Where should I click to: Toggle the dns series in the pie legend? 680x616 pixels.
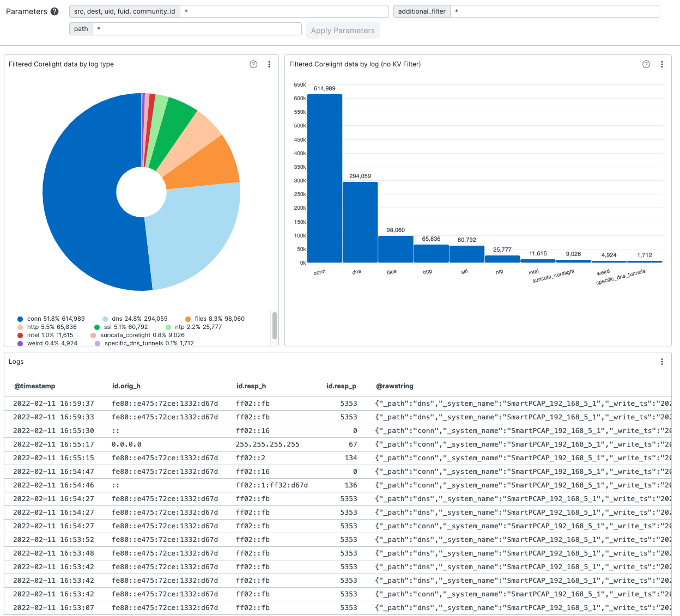click(x=135, y=319)
